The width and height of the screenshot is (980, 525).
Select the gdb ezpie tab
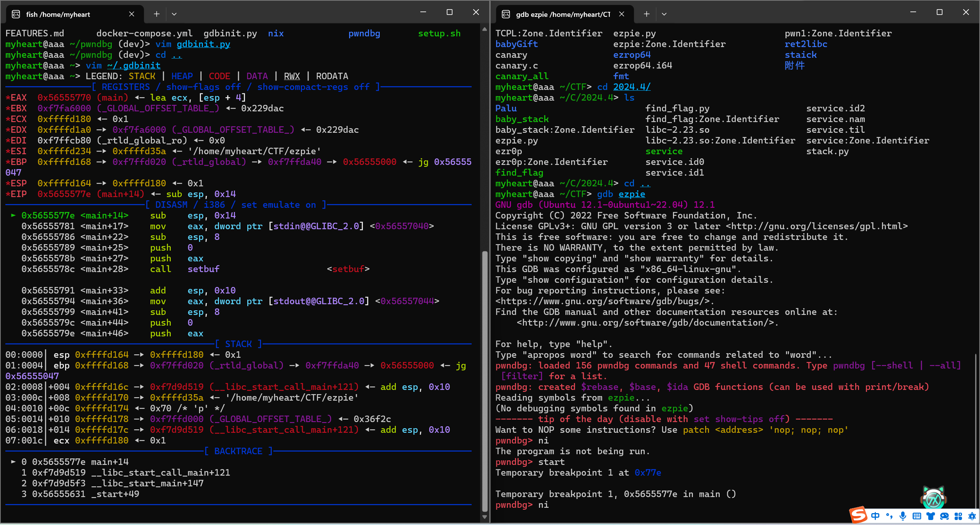tap(562, 14)
